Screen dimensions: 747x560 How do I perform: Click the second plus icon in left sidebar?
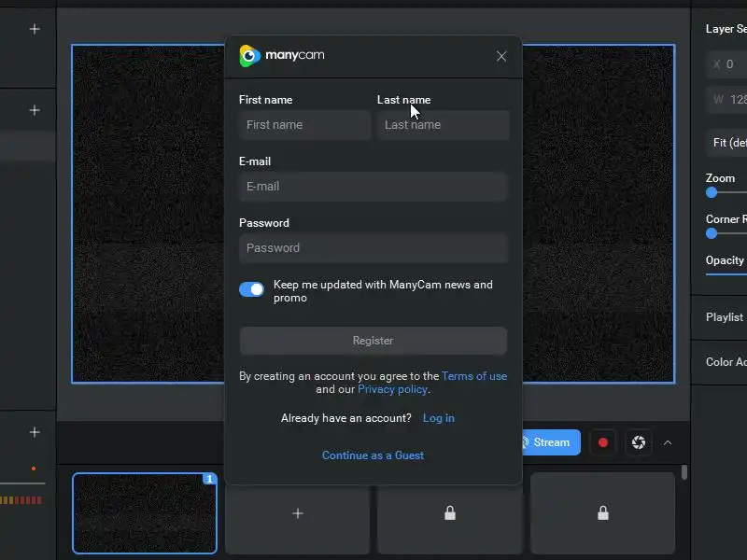(x=35, y=110)
